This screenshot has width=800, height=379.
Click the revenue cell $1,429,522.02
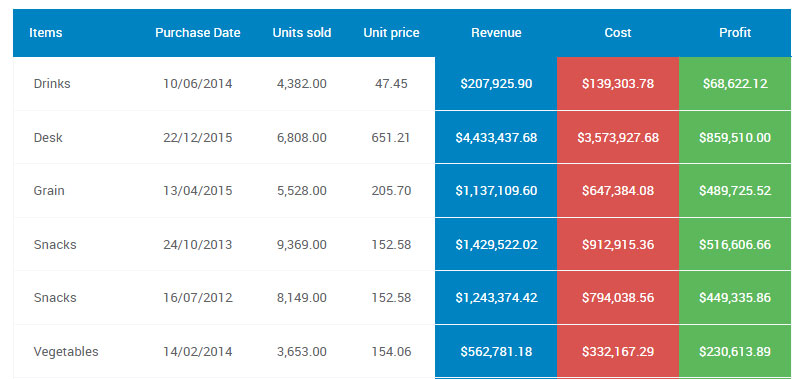(x=496, y=245)
